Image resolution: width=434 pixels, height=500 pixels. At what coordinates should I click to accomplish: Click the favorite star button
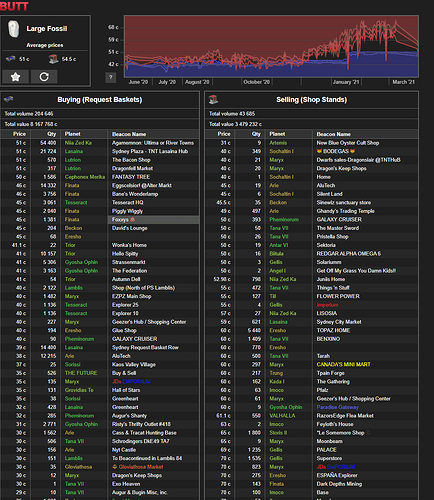tap(15, 77)
